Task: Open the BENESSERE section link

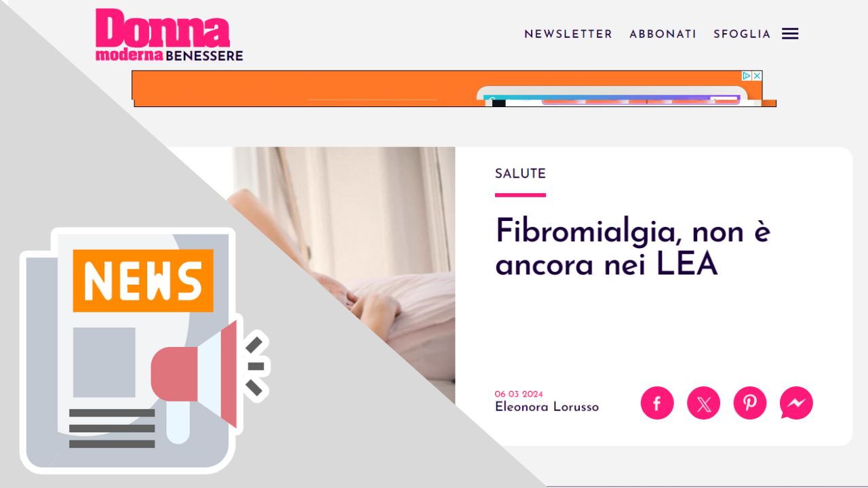Action: click(x=204, y=56)
